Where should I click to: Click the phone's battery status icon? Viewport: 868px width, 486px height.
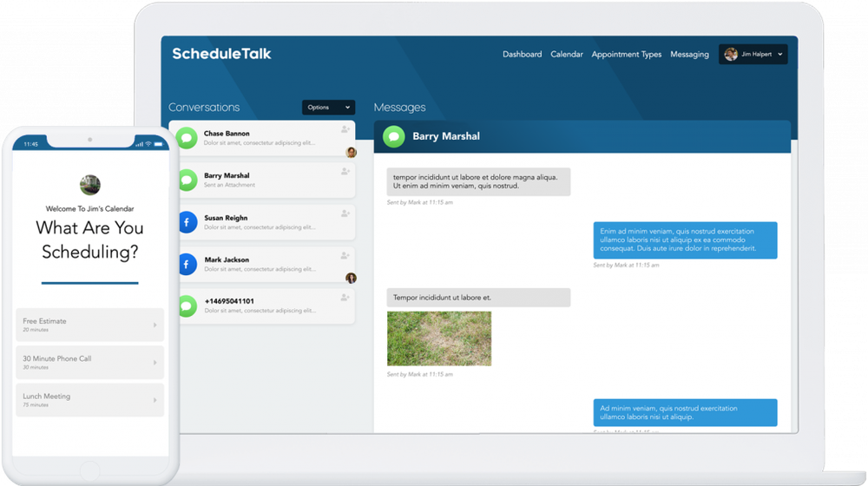(x=158, y=144)
